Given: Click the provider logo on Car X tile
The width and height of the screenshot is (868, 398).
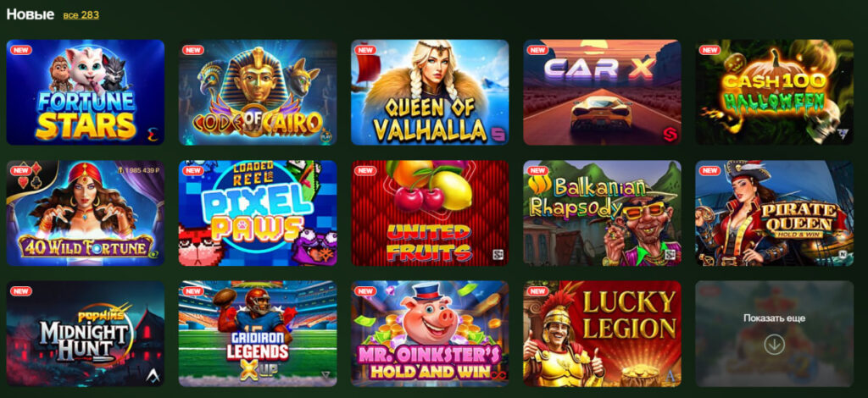Looking at the screenshot, I should pyautogui.click(x=669, y=135).
